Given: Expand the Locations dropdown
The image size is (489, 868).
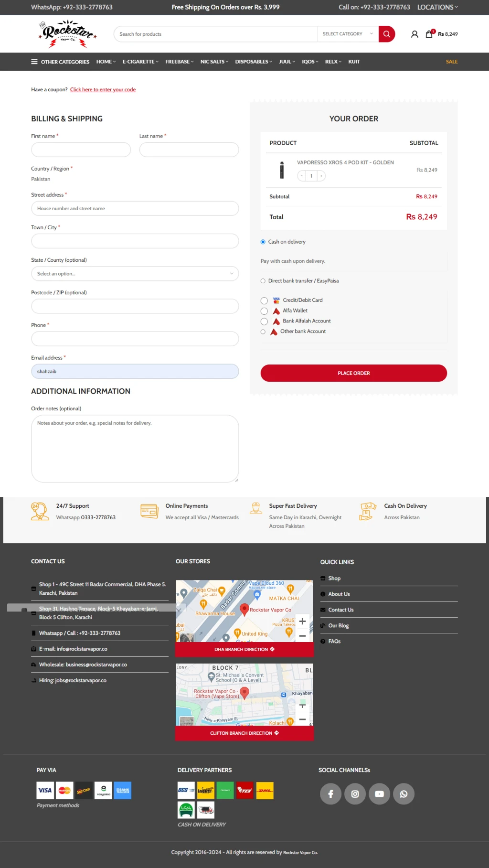Looking at the screenshot, I should (x=437, y=7).
